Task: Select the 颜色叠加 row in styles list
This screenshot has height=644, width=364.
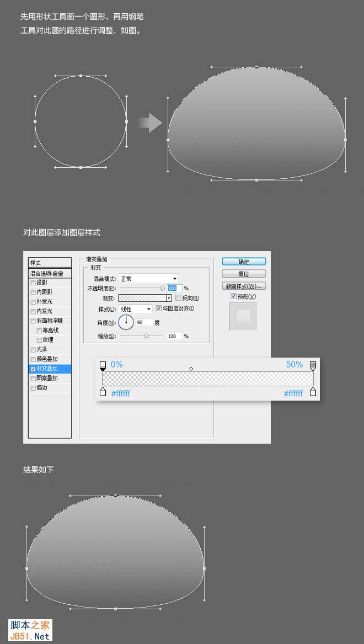Action: pyautogui.click(x=50, y=359)
